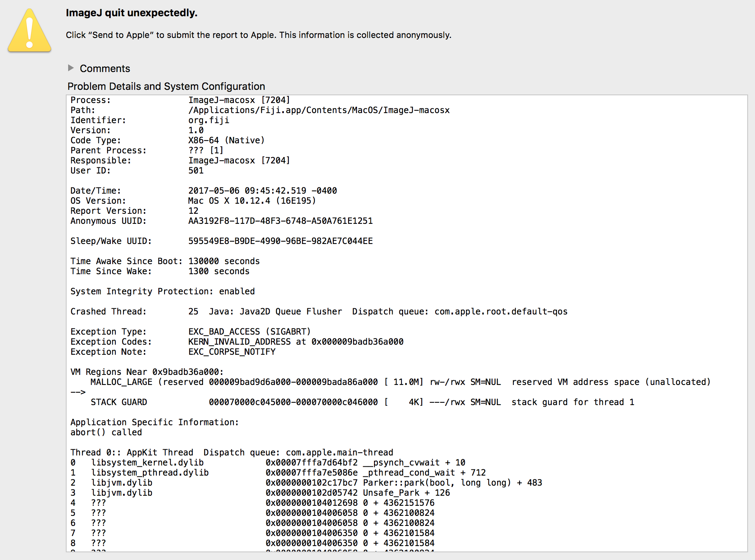Click the "ImageJ quit unexpectedly" heading

pyautogui.click(x=132, y=13)
